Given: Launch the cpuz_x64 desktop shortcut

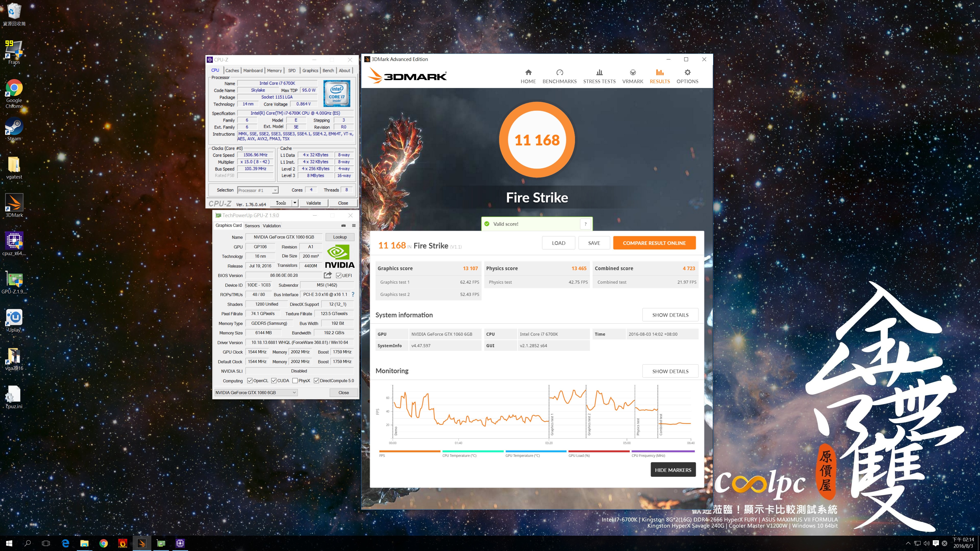Looking at the screenshot, I should 14,244.
